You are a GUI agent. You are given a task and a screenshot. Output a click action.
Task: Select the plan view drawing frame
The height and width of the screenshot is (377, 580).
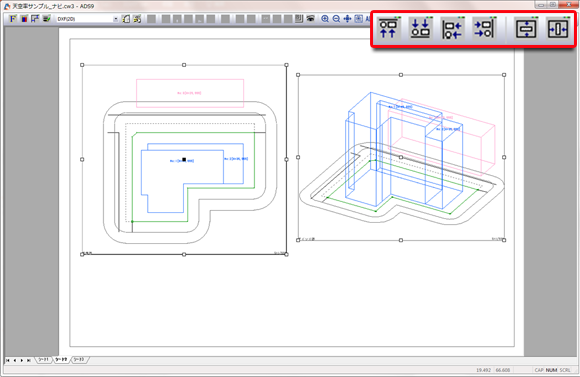pyautogui.click(x=184, y=159)
